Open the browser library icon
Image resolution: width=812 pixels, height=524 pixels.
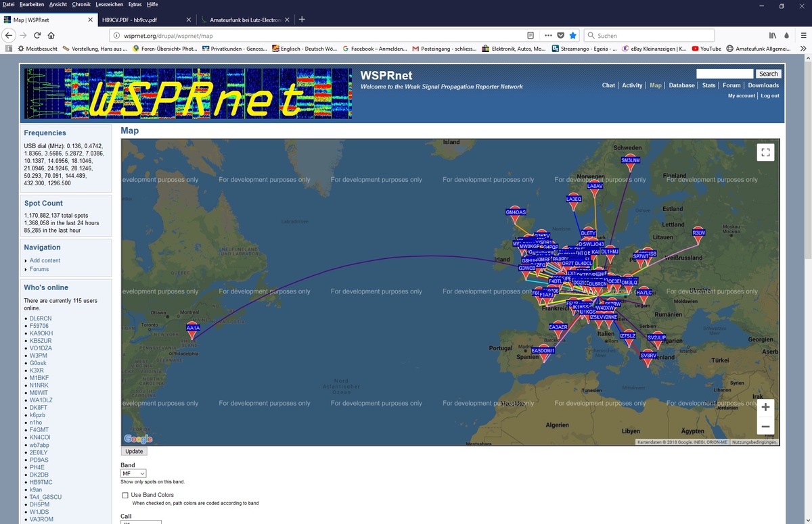point(772,35)
